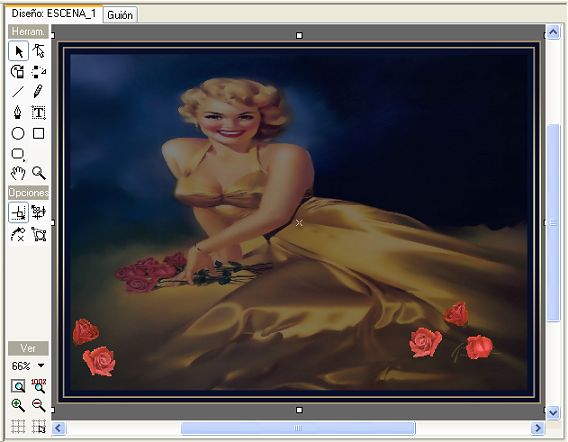Click the Ver panel header

click(28, 348)
